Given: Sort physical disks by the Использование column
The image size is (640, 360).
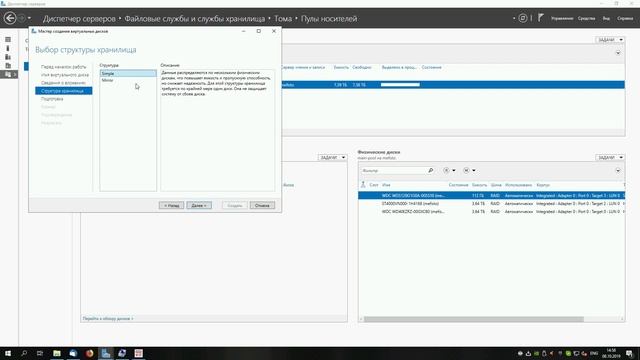Looking at the screenshot, I should tap(518, 185).
